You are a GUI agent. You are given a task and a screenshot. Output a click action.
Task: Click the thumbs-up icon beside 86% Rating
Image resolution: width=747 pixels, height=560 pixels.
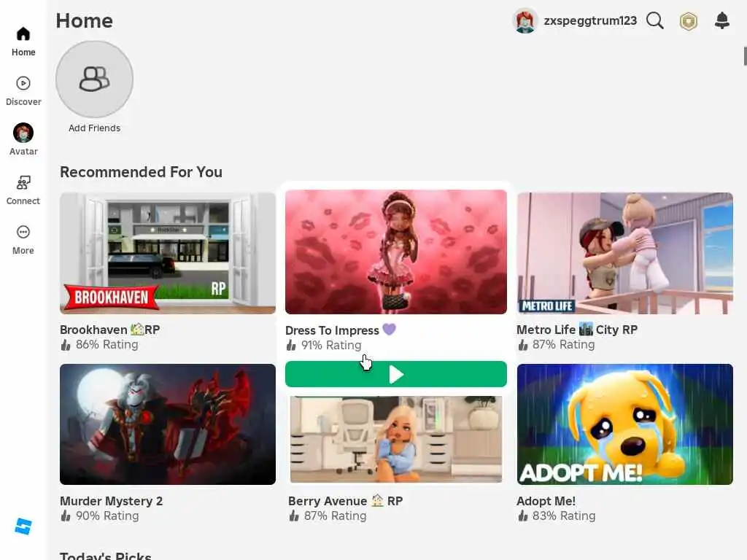click(65, 345)
